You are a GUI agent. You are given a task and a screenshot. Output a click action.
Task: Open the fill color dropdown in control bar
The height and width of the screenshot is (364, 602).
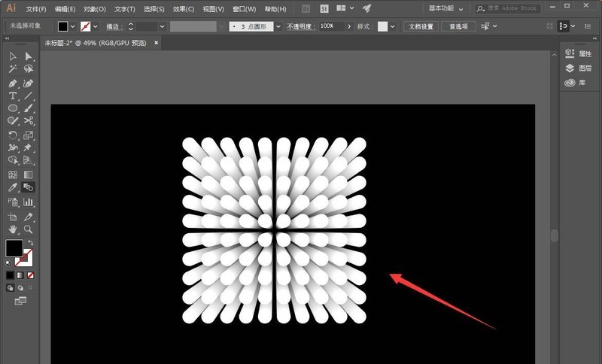pyautogui.click(x=73, y=26)
